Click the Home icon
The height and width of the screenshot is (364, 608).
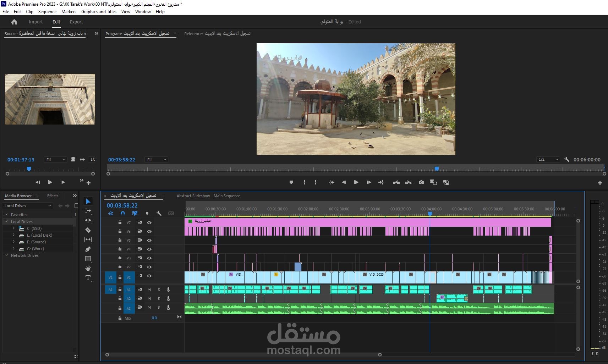(14, 22)
